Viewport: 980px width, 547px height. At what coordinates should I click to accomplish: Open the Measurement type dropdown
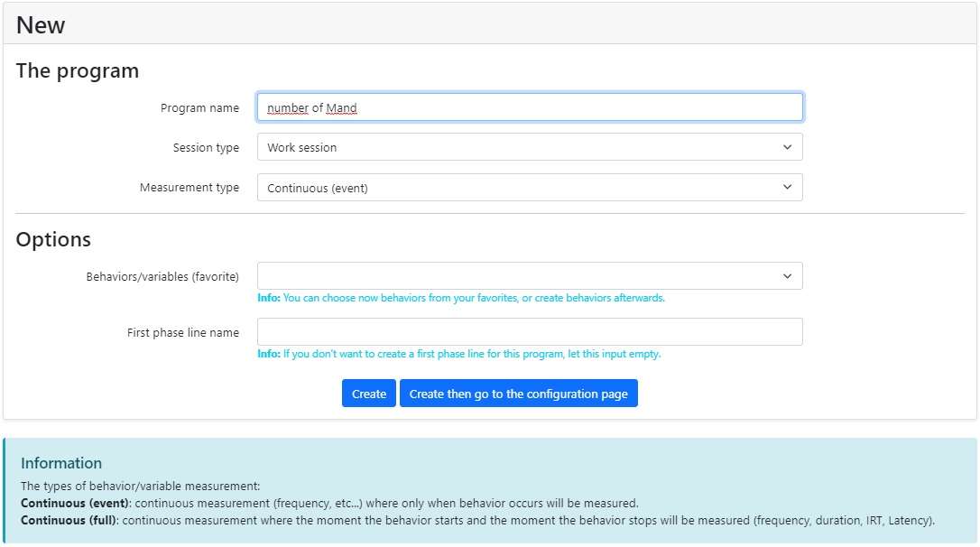tap(530, 188)
